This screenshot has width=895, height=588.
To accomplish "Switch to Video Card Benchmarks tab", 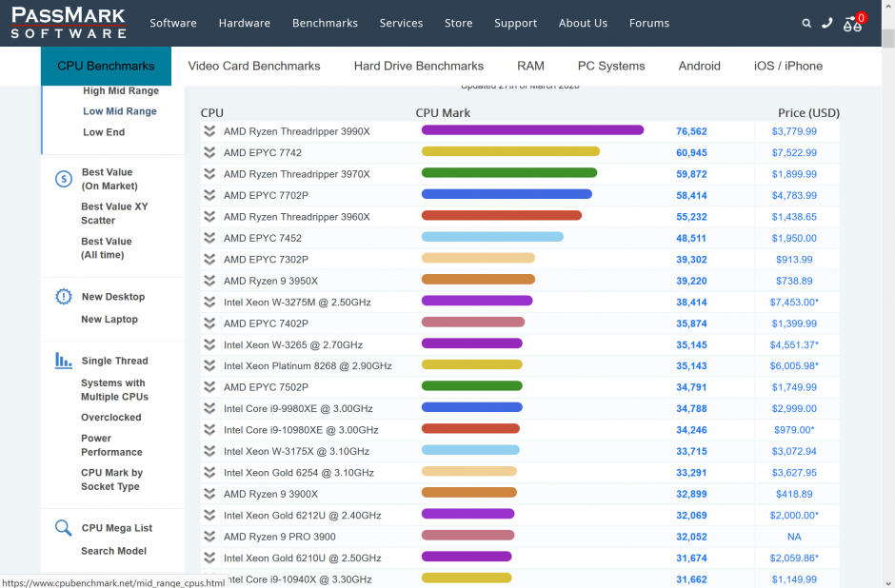I will pos(254,67).
